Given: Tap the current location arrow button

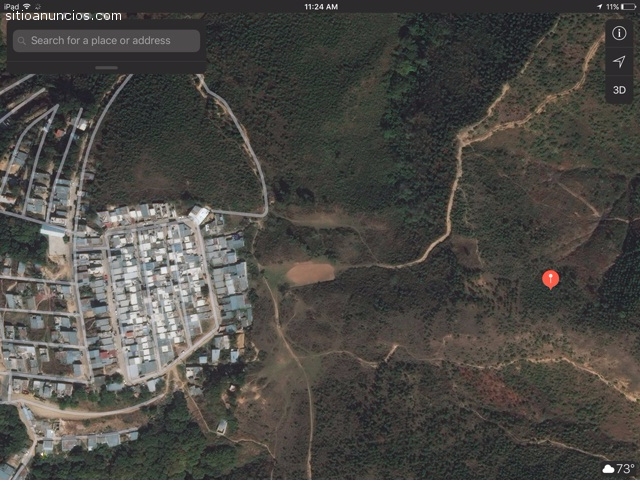Looking at the screenshot, I should [619, 62].
